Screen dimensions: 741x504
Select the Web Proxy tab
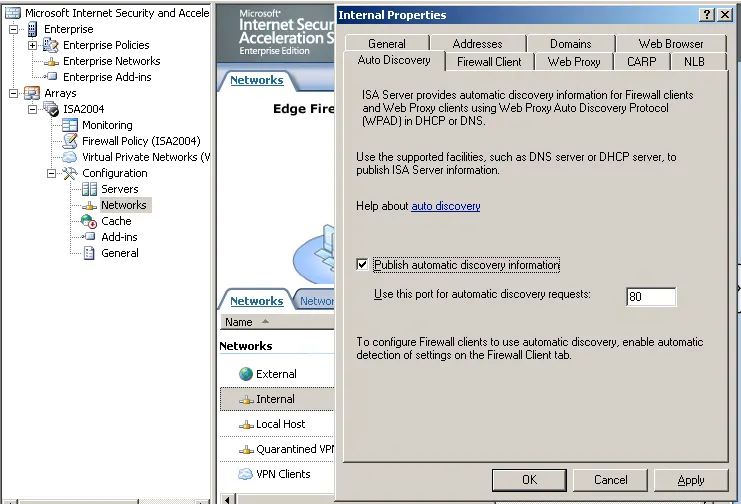tap(574, 62)
